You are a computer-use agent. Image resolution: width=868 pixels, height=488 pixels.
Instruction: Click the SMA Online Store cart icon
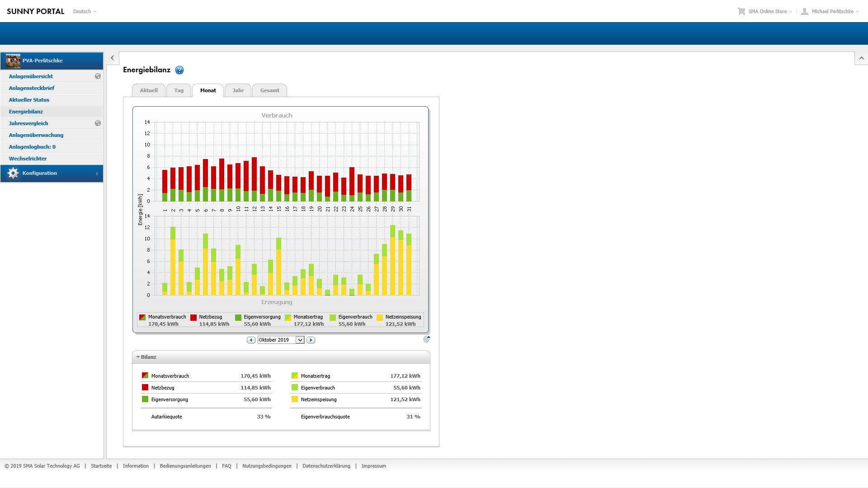pyautogui.click(x=741, y=11)
